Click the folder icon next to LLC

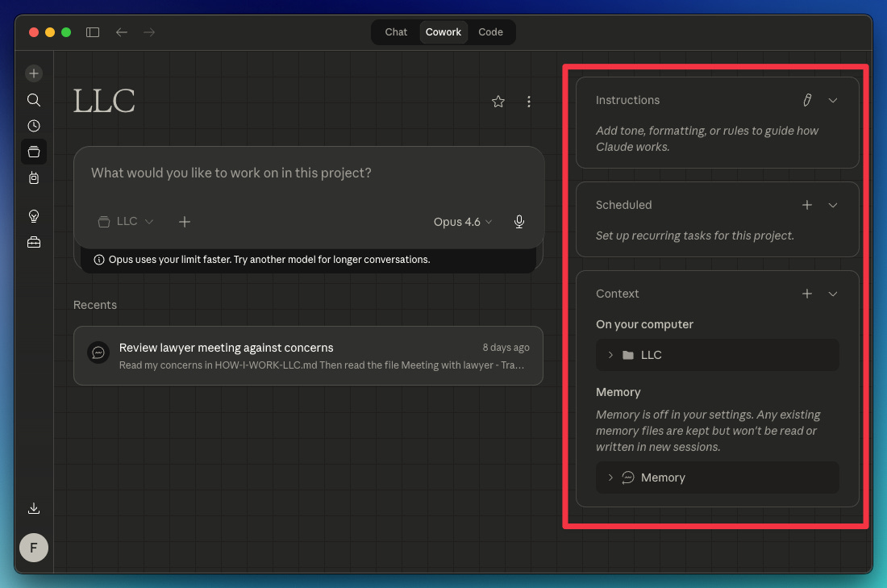click(628, 355)
